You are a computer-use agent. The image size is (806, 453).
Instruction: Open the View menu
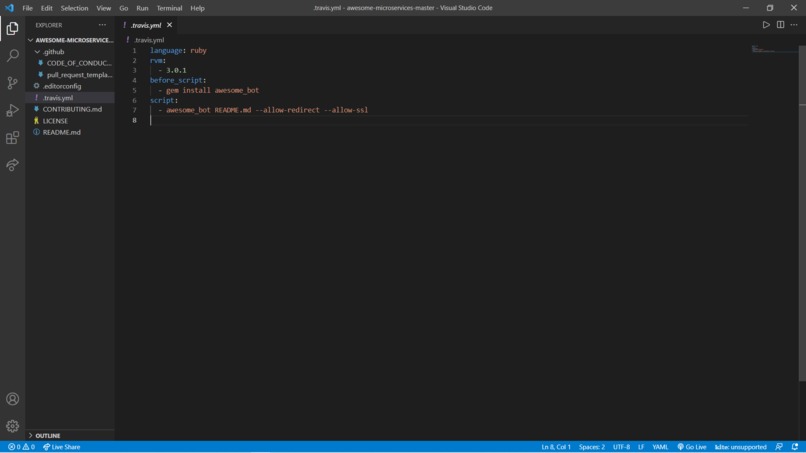pos(104,8)
